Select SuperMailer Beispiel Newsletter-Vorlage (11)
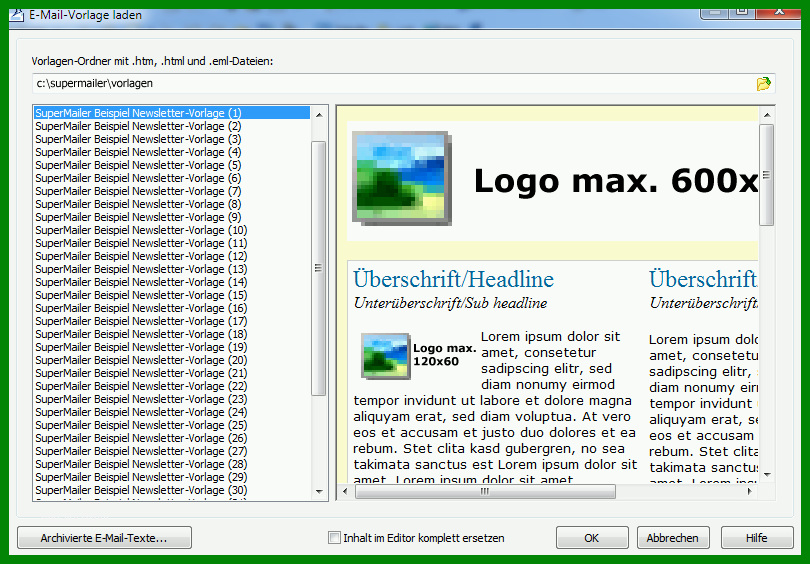Image resolution: width=810 pixels, height=564 pixels. 172,243
